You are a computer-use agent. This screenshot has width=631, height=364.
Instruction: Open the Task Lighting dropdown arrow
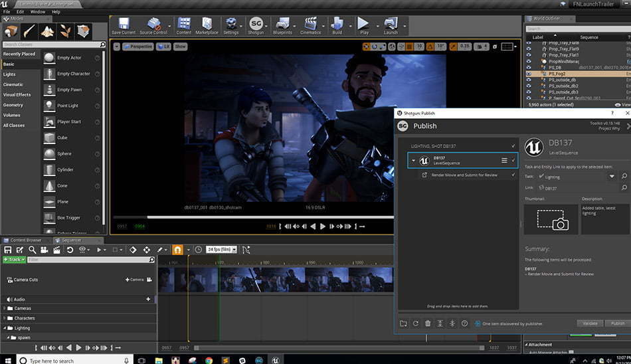coord(612,177)
